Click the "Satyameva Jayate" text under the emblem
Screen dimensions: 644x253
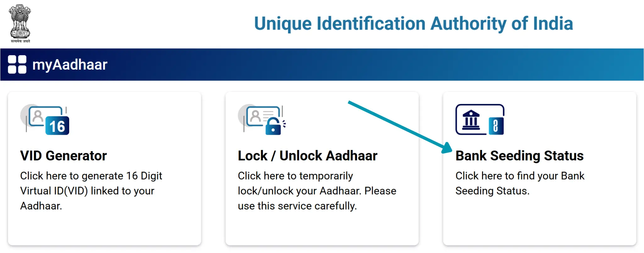point(20,41)
